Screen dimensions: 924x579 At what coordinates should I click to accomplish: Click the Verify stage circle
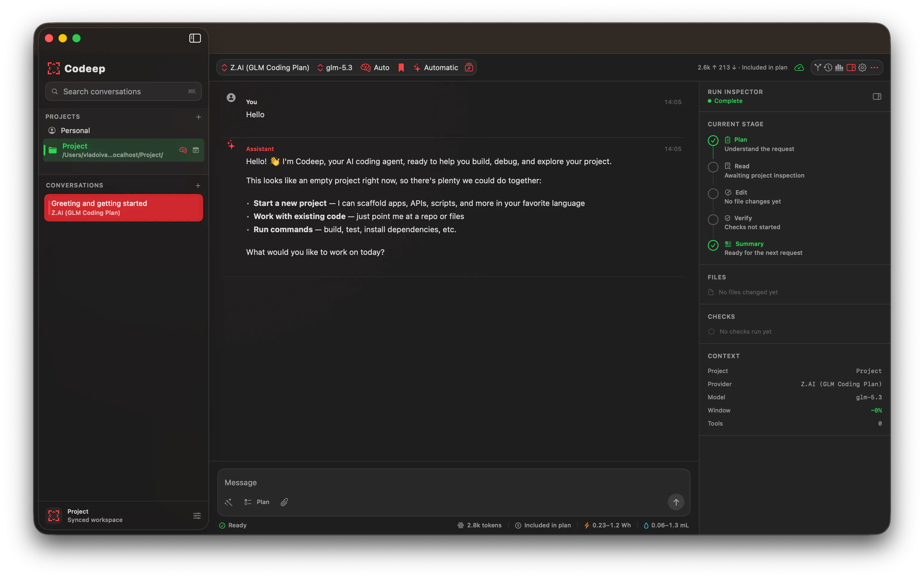point(713,219)
